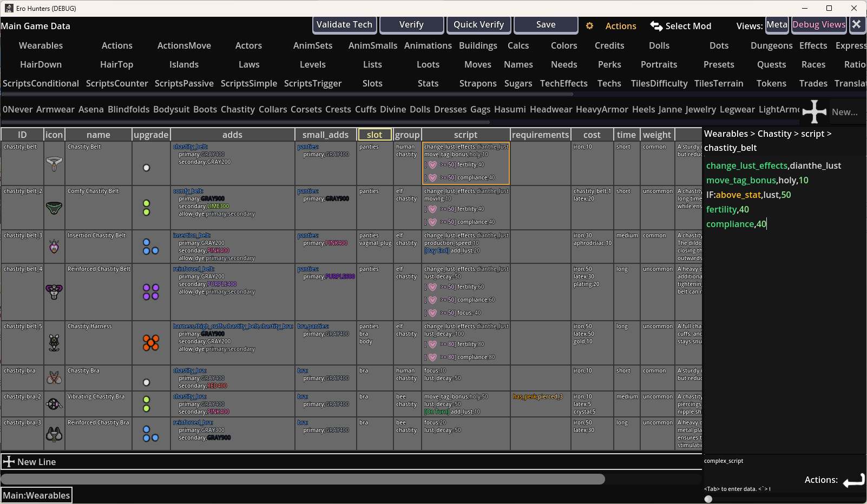Select the Main:Wearables bottom tab
The height and width of the screenshot is (504, 867).
[x=36, y=495]
